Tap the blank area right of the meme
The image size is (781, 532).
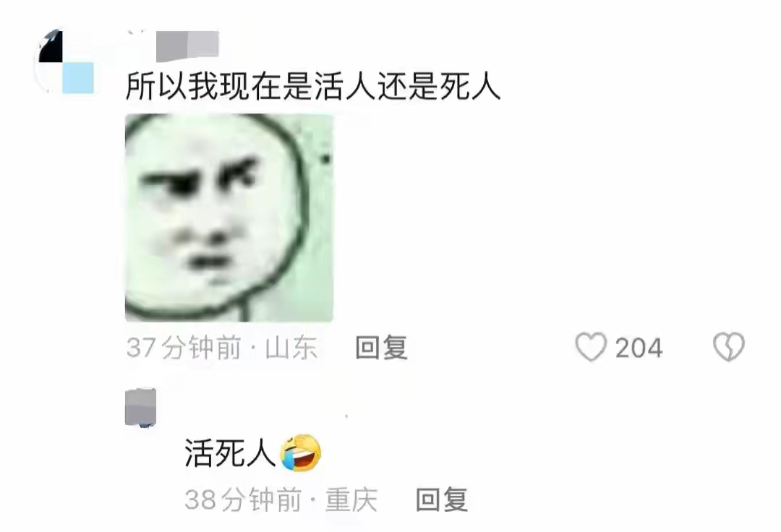[548, 218]
